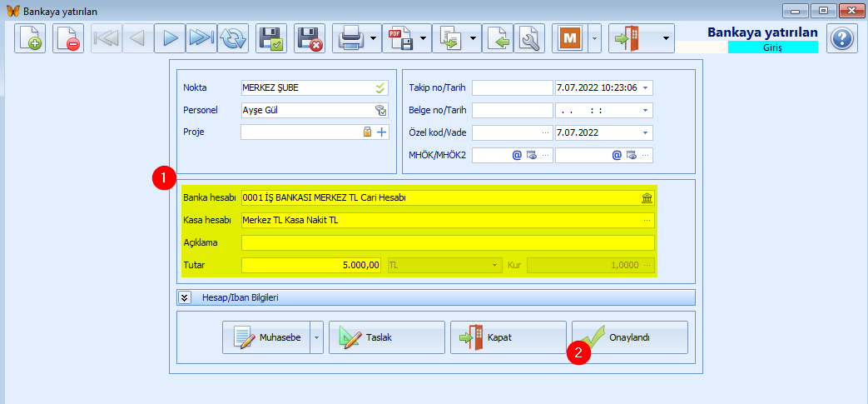The height and width of the screenshot is (404, 868).
Task: Click the Onaylandı button
Action: (x=630, y=338)
